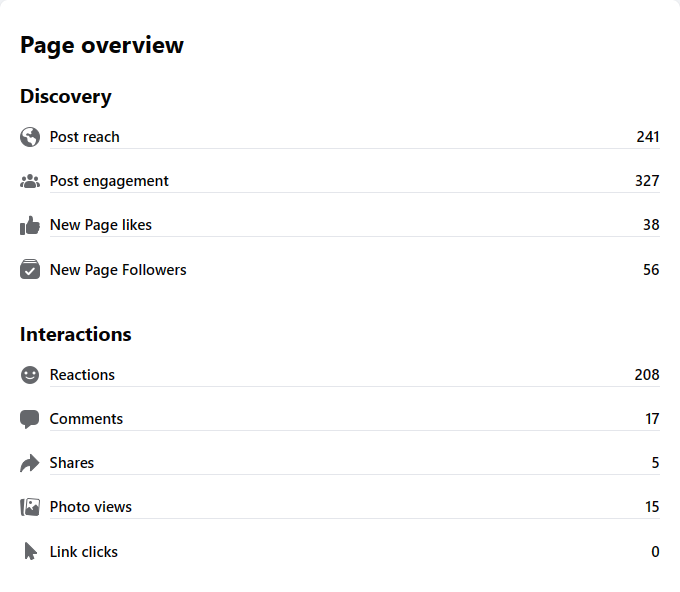The width and height of the screenshot is (680, 592).
Task: Click the speech bubble Comments icon
Action: 30,419
